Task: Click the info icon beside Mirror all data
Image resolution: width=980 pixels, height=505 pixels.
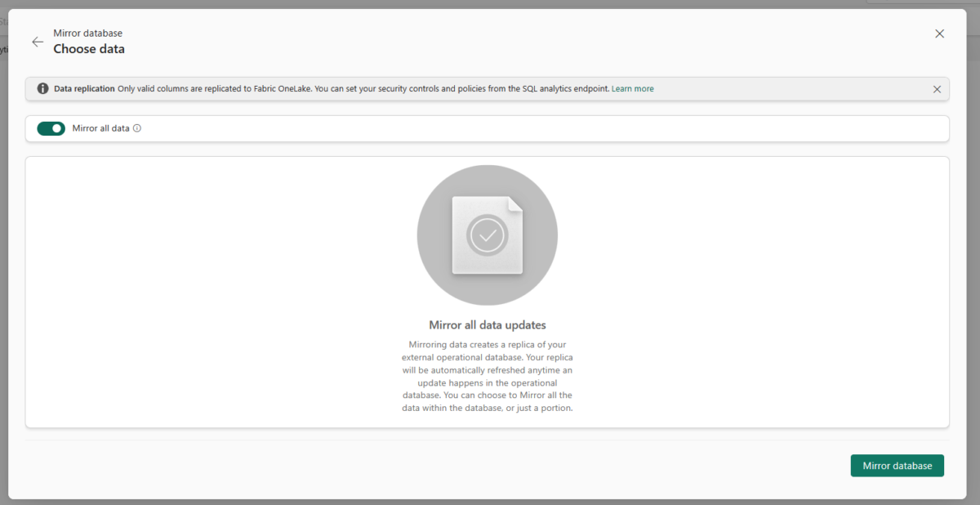Action: click(137, 128)
